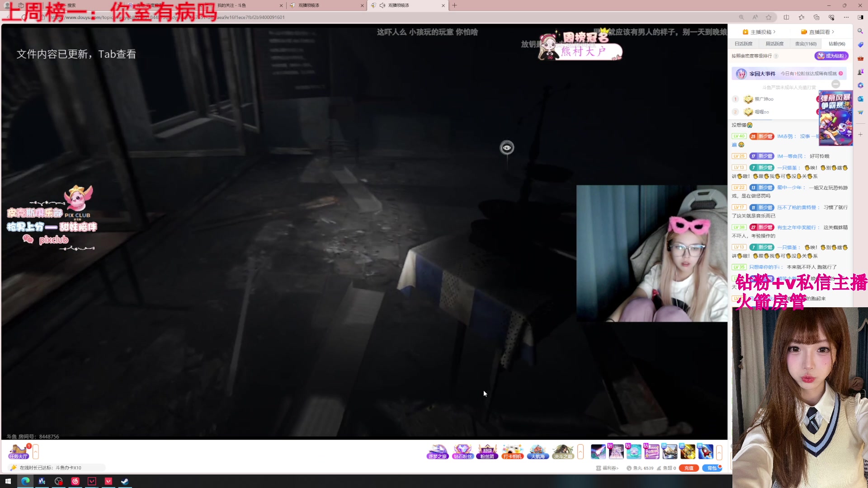This screenshot has width=868, height=488.
Task: Open the 逐梦之旅 activity icon
Action: pyautogui.click(x=437, y=451)
